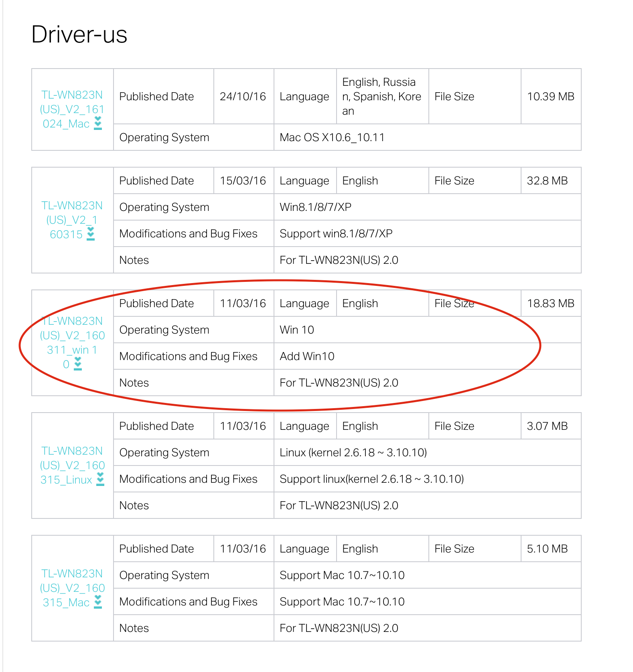Screen dimensions: 633x672
Task: Click download icon beside TL-WN823N(US)_V2_161024_Mac
Action: [98, 123]
